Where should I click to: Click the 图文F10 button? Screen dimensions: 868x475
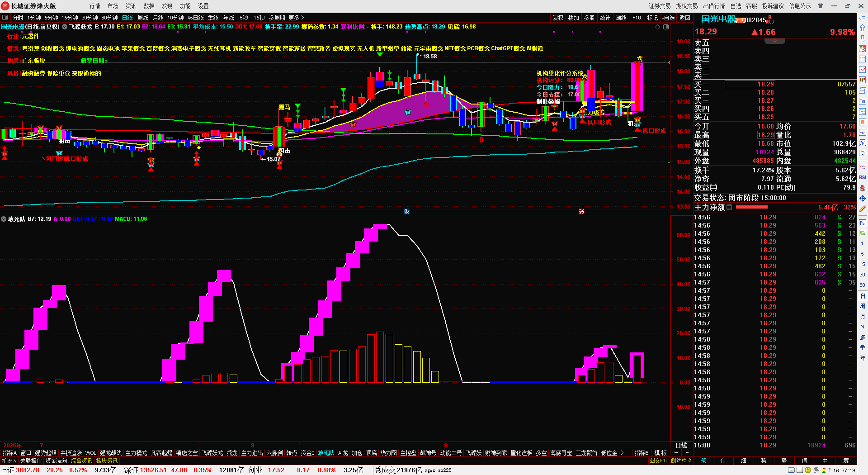[659, 461]
